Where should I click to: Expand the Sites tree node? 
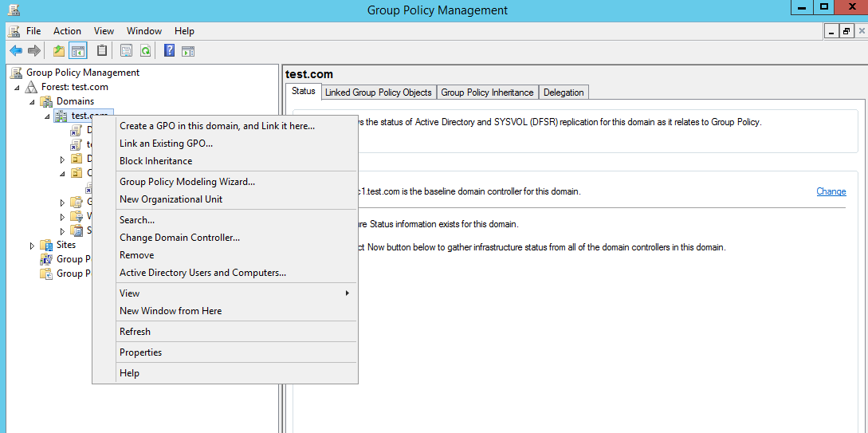pyautogui.click(x=32, y=246)
